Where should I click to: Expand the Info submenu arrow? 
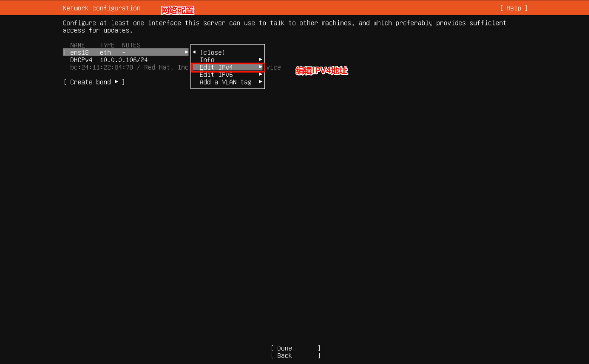261,60
